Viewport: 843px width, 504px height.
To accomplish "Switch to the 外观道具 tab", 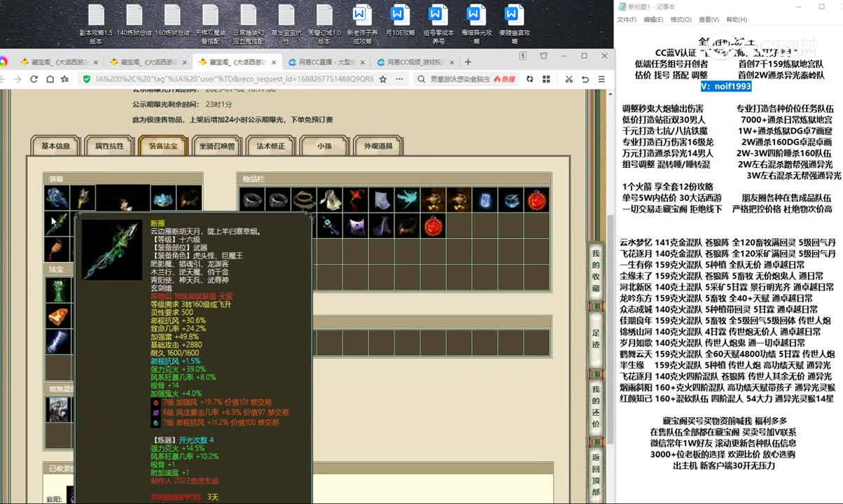I will 378,146.
